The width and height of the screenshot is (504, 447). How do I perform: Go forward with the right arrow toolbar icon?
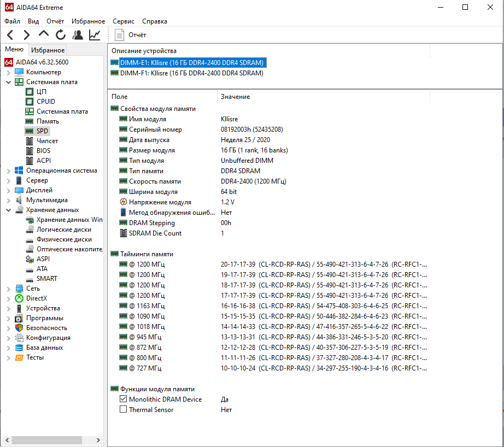[27, 35]
